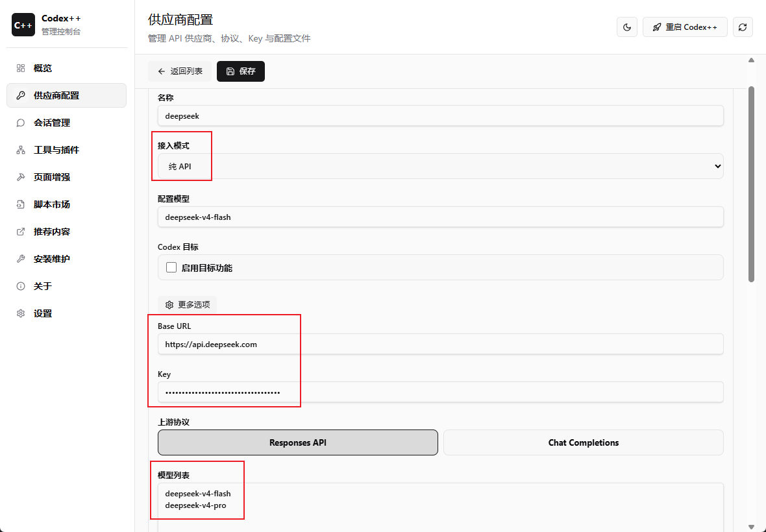Open 关于 page in the sidebar

point(66,287)
